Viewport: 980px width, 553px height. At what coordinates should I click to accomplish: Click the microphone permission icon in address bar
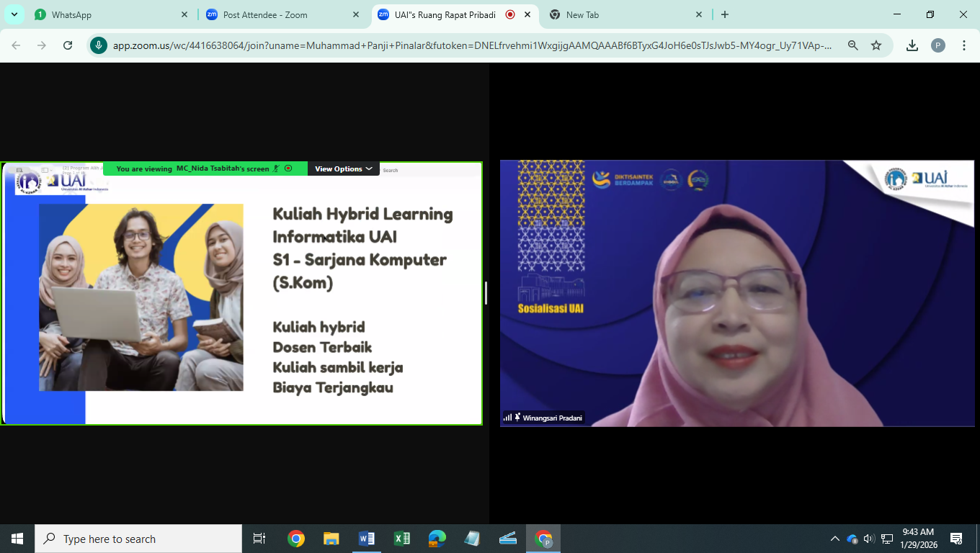click(x=99, y=45)
